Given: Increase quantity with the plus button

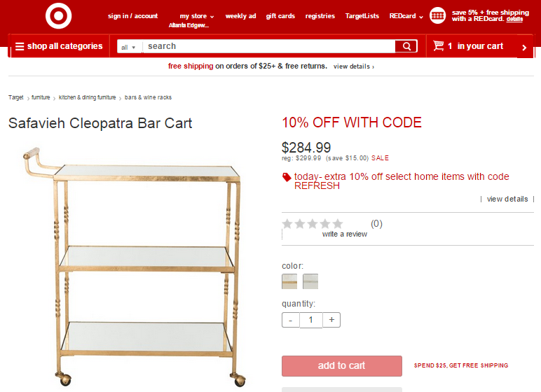Looking at the screenshot, I should click(x=331, y=320).
